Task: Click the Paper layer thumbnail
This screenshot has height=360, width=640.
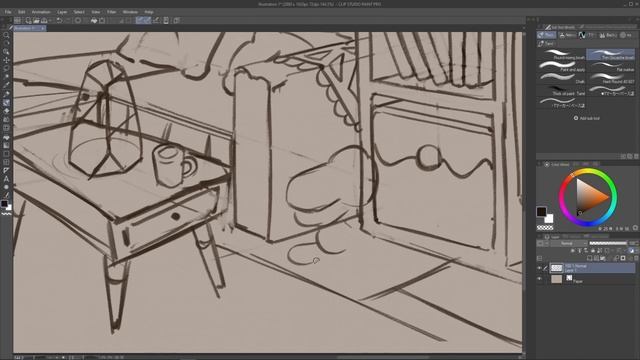Action: click(x=556, y=279)
